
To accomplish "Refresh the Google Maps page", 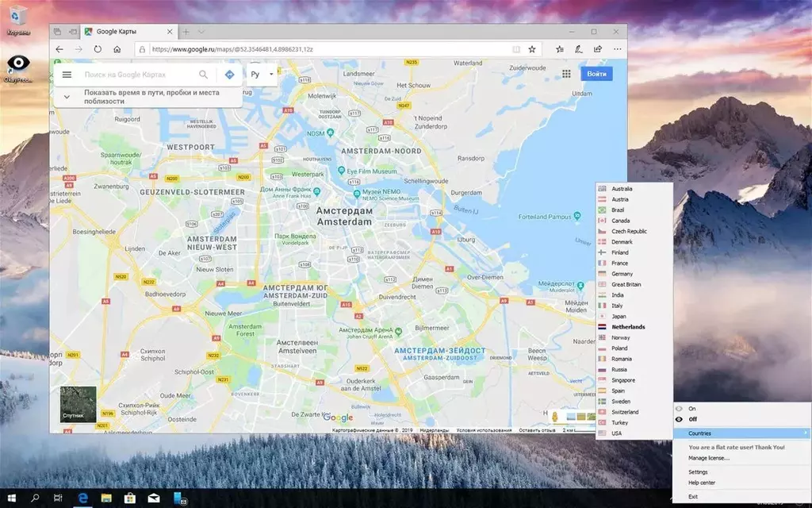I will (x=98, y=49).
